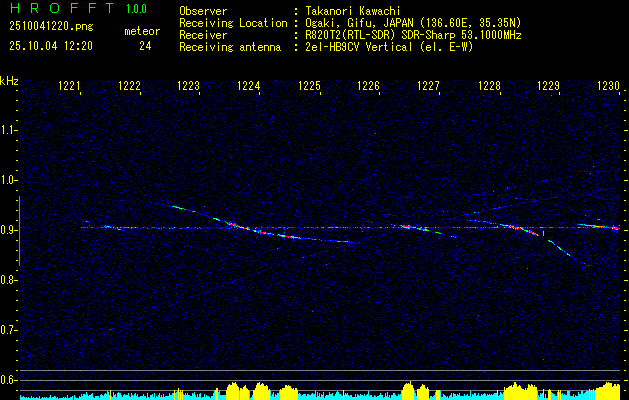Select the 2el-HB9CV Vertical antenna text
Screen dimensions: 629x400
389,47
